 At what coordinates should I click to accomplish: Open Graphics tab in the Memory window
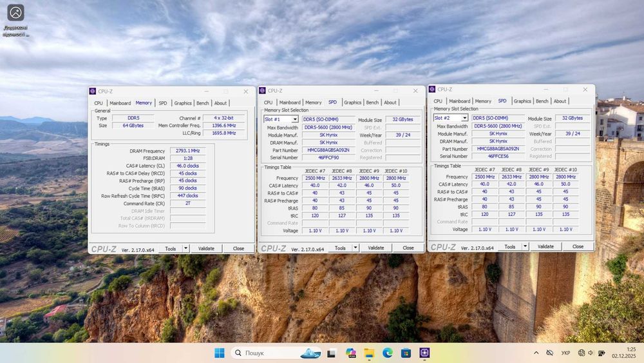point(183,103)
